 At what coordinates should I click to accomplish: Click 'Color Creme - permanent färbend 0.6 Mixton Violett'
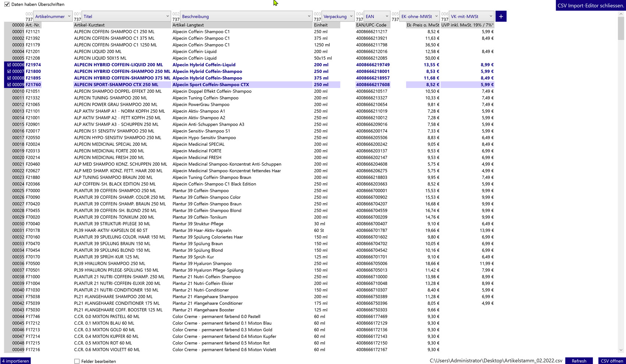tap(224, 350)
